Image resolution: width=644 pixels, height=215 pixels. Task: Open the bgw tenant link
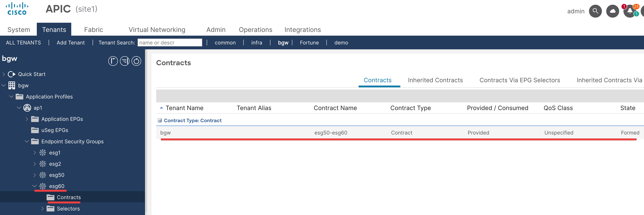click(283, 43)
